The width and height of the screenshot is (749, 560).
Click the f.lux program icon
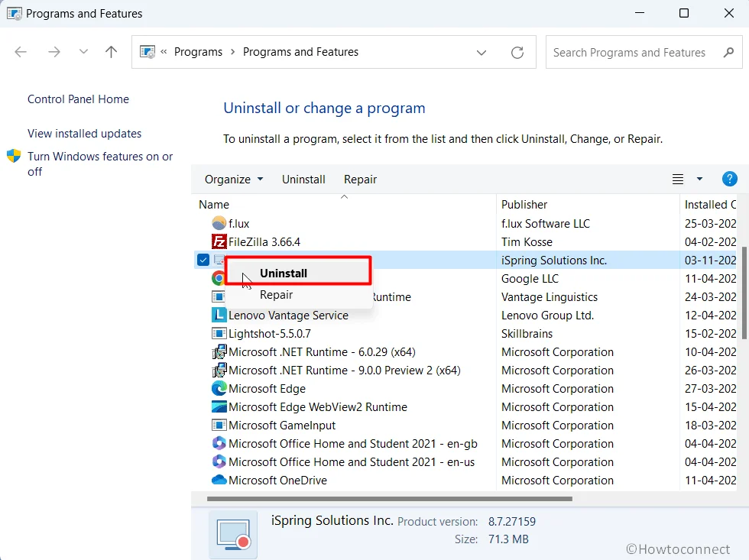(219, 223)
